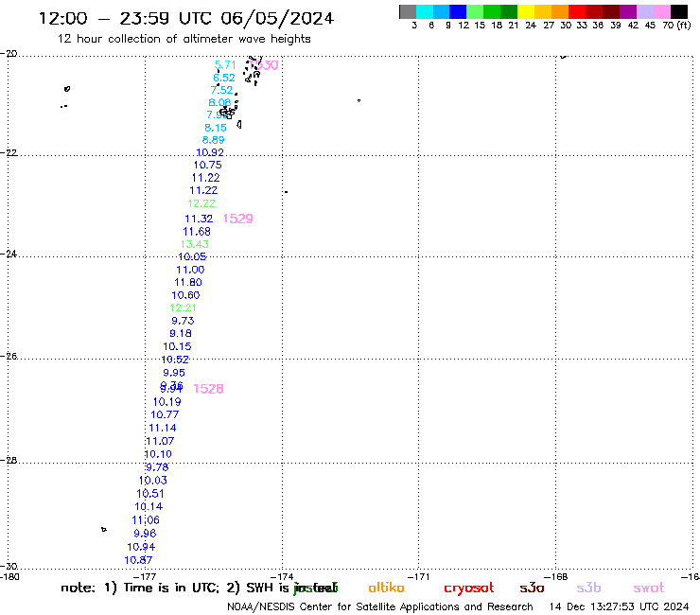Click the 's3a' satellite legend label
Screen dimensions: 700x615
532,588
